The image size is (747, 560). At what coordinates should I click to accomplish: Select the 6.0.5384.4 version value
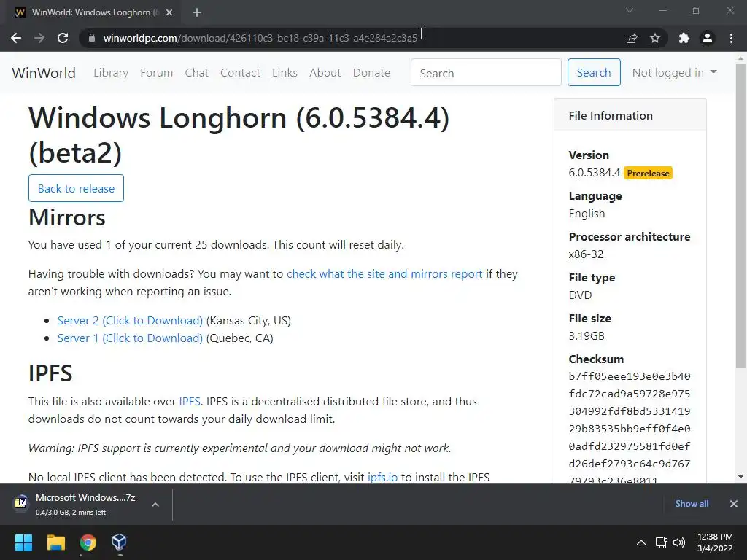pos(595,172)
